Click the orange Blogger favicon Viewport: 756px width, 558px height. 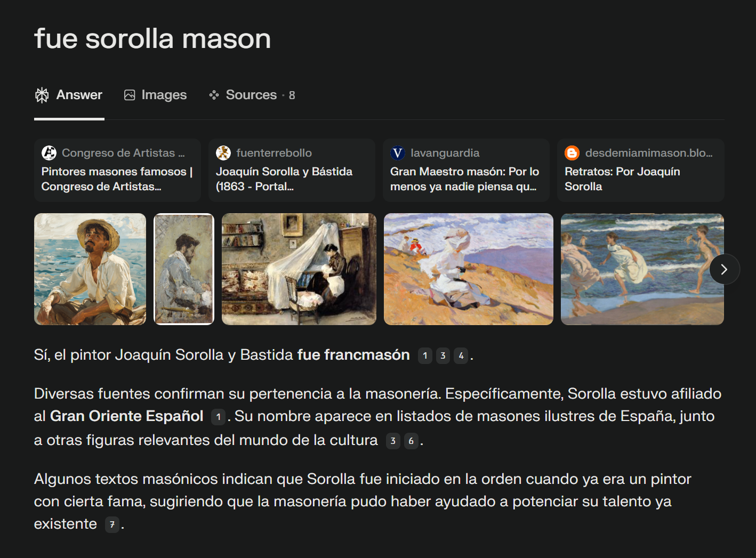(x=572, y=153)
